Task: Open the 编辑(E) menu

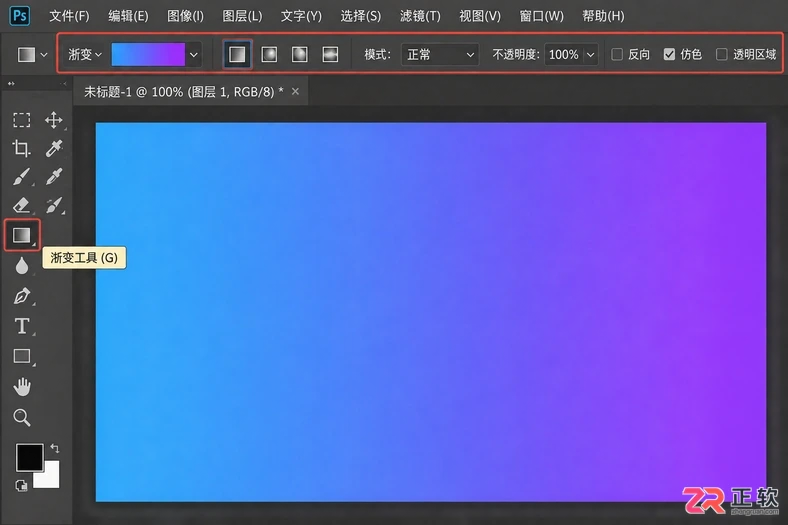Action: click(x=128, y=16)
